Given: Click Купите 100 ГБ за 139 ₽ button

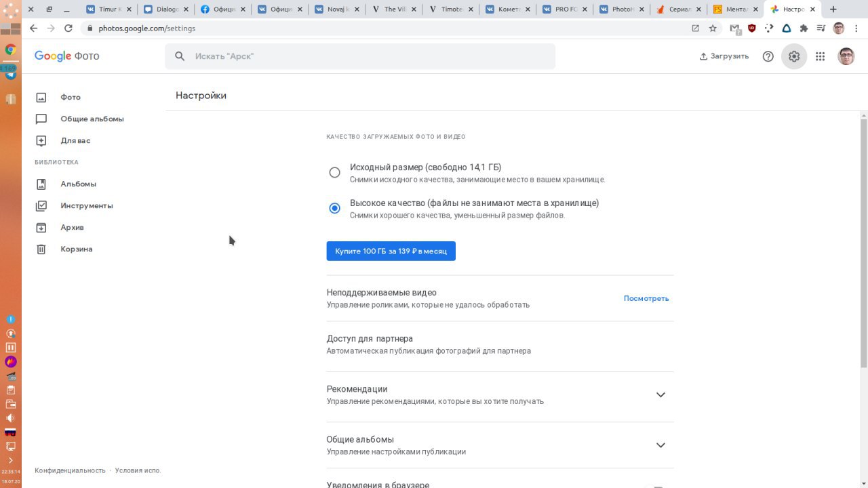Looking at the screenshot, I should click(391, 251).
